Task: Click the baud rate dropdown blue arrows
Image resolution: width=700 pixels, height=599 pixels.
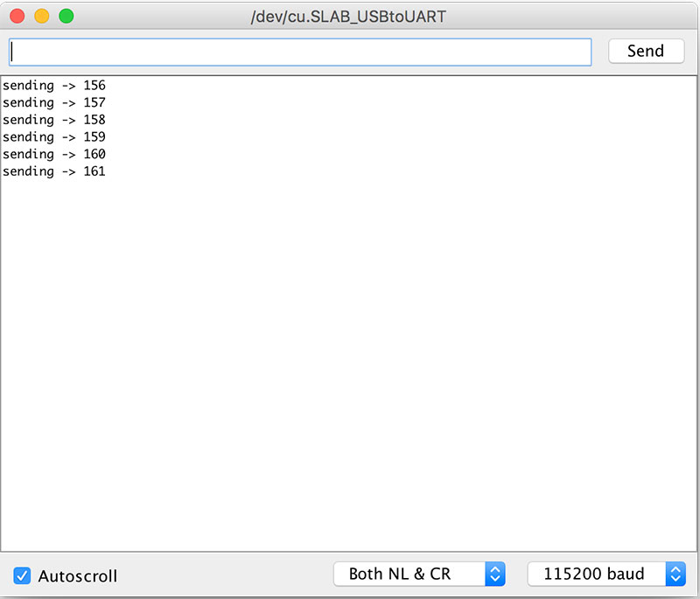Action: pos(675,574)
